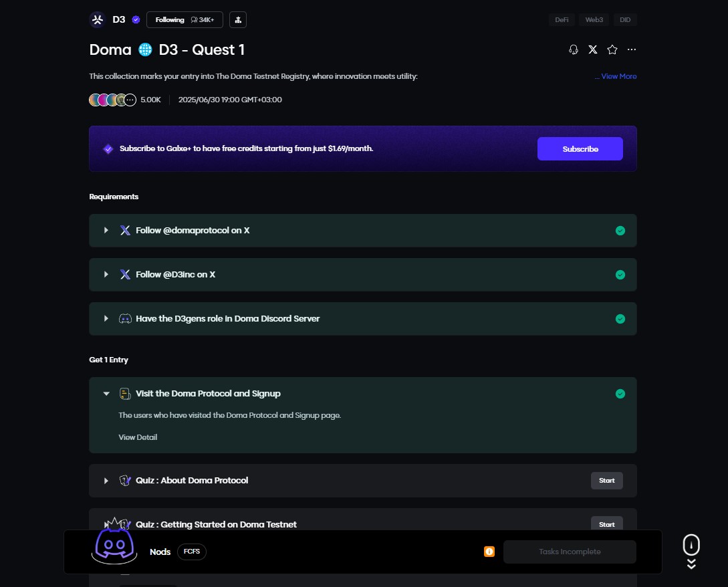Click the scroll-down mouse indicator icon

pyautogui.click(x=691, y=546)
